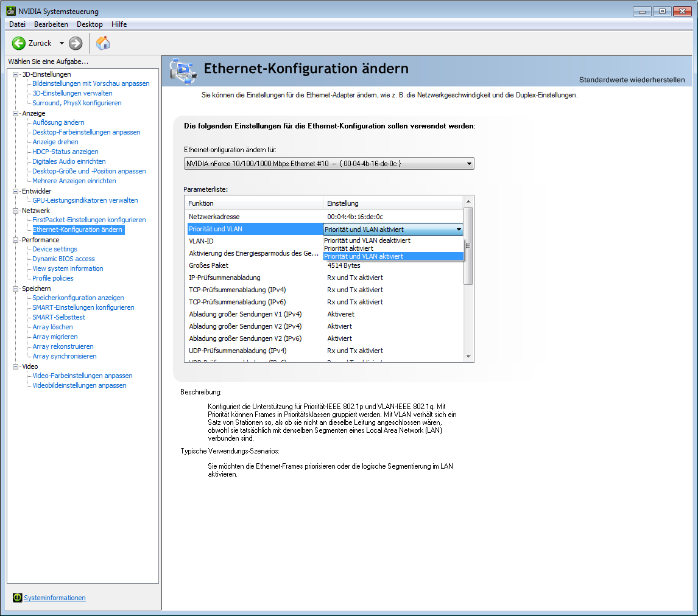The width and height of the screenshot is (698, 616).
Task: Click Standardwerte wiederherstellen
Action: (x=632, y=80)
